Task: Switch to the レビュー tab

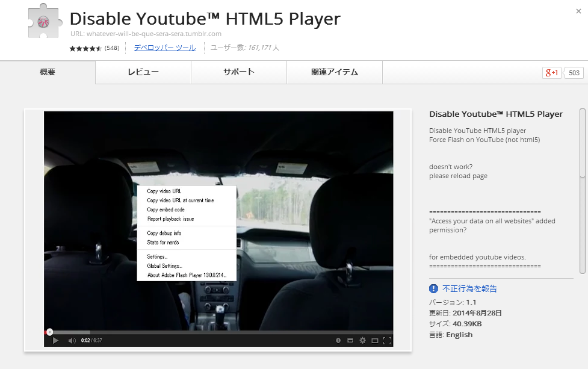Action: click(143, 72)
